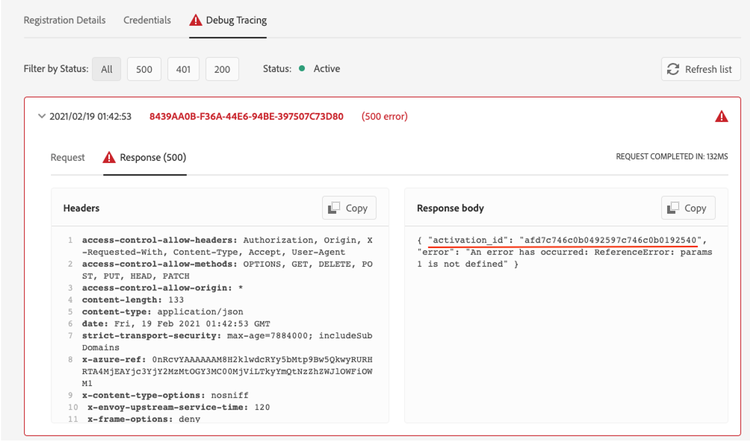Click the warning icon on Debug Tracing tab

click(x=196, y=20)
